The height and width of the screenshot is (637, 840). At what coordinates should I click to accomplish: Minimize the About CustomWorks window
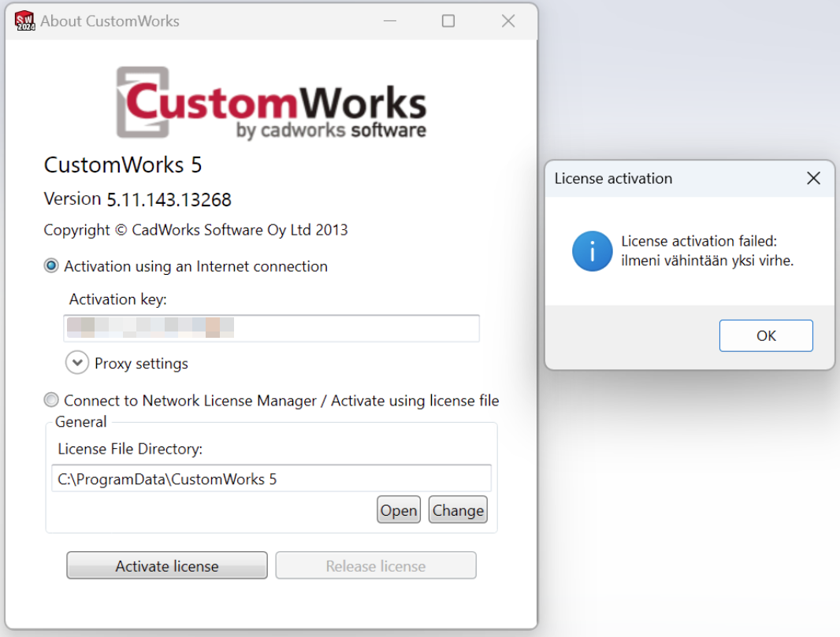pos(390,21)
